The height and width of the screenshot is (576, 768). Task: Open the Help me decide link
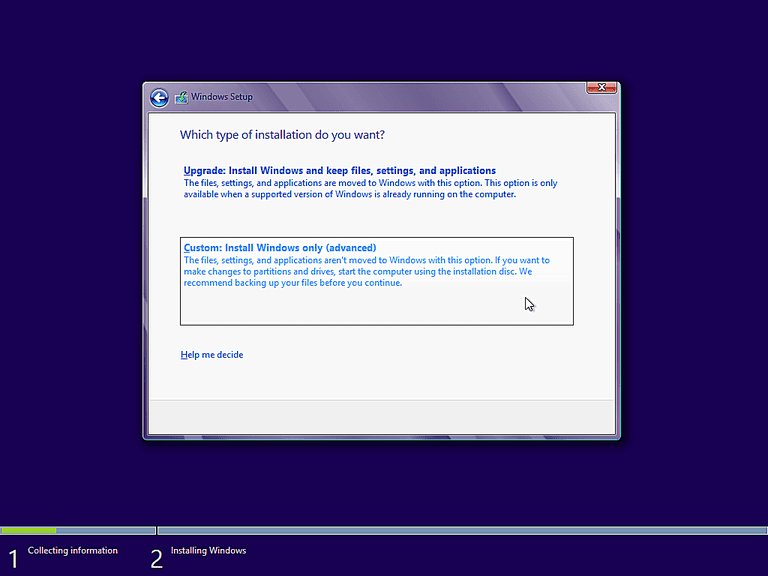coord(212,355)
